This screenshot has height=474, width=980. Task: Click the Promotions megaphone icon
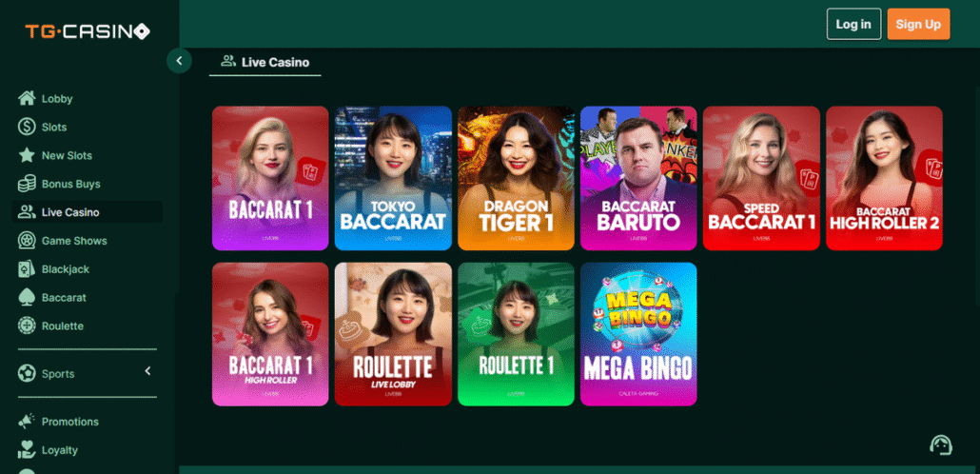[x=27, y=422]
